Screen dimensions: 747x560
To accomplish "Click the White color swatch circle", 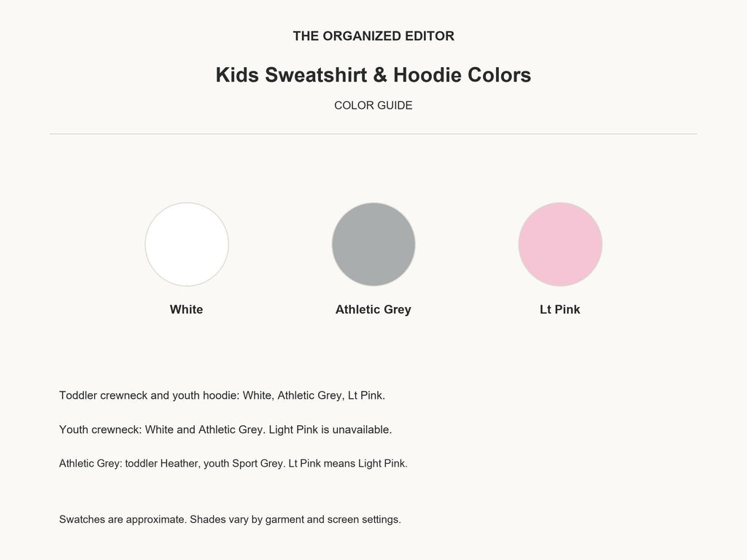I will [x=187, y=244].
